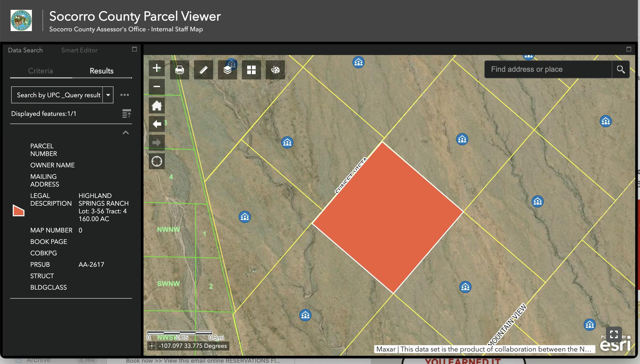
Task: Click the coordinate locator crosshair icon
Action: tap(152, 346)
